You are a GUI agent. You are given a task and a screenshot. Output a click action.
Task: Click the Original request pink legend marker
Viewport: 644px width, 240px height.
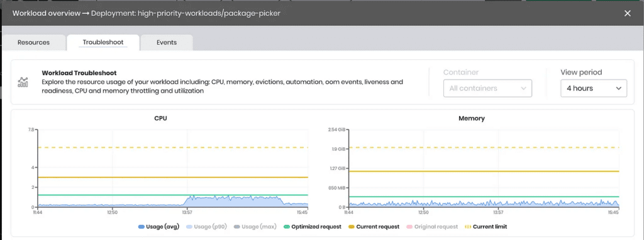410,227
